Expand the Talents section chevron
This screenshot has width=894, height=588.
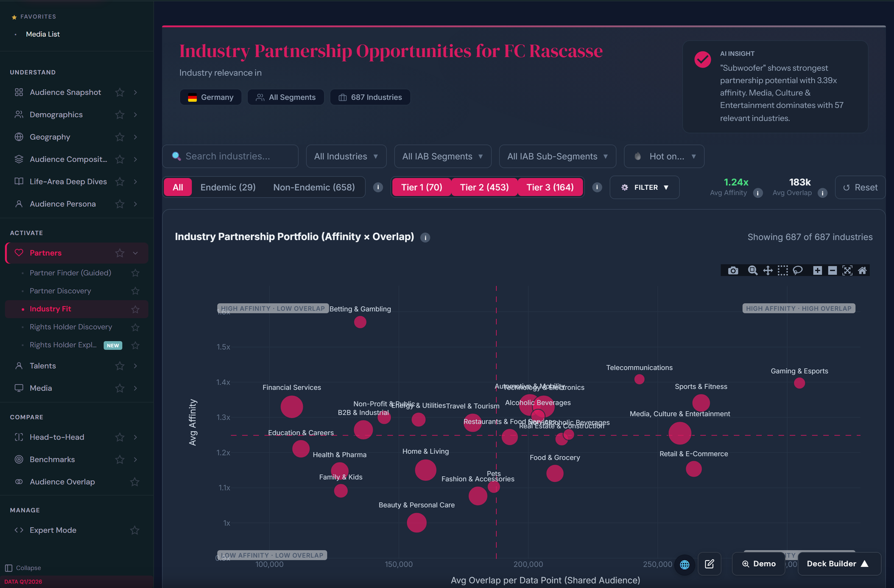(135, 366)
